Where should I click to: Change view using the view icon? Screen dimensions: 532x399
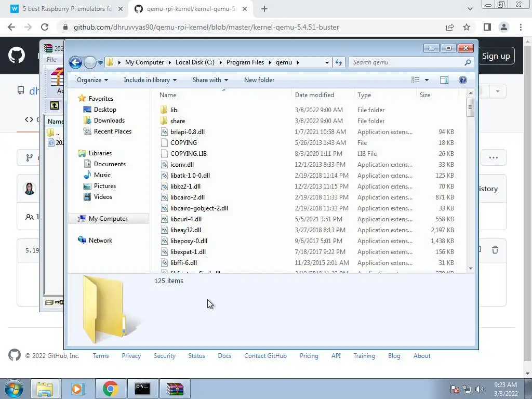[x=416, y=80]
